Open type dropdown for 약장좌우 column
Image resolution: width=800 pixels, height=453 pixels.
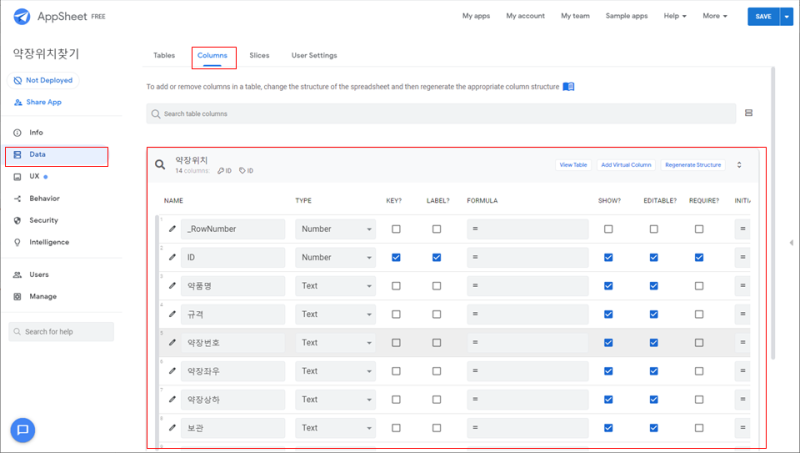(335, 371)
